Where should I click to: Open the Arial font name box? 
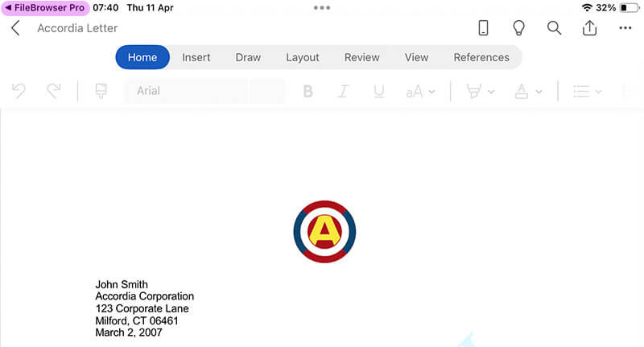point(186,91)
